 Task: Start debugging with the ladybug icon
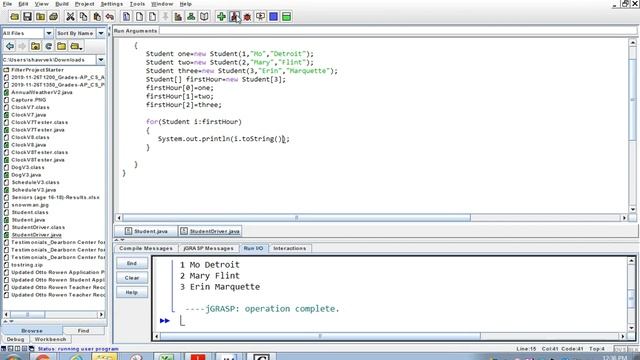(247, 17)
